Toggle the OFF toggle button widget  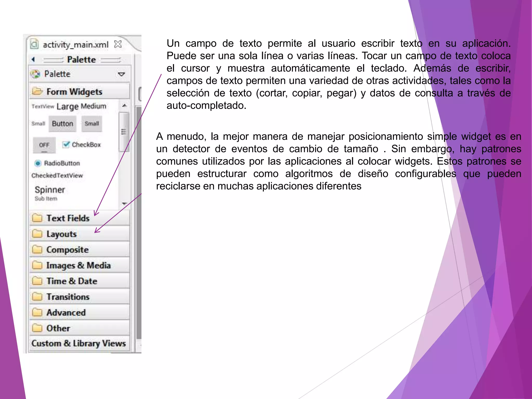click(44, 145)
